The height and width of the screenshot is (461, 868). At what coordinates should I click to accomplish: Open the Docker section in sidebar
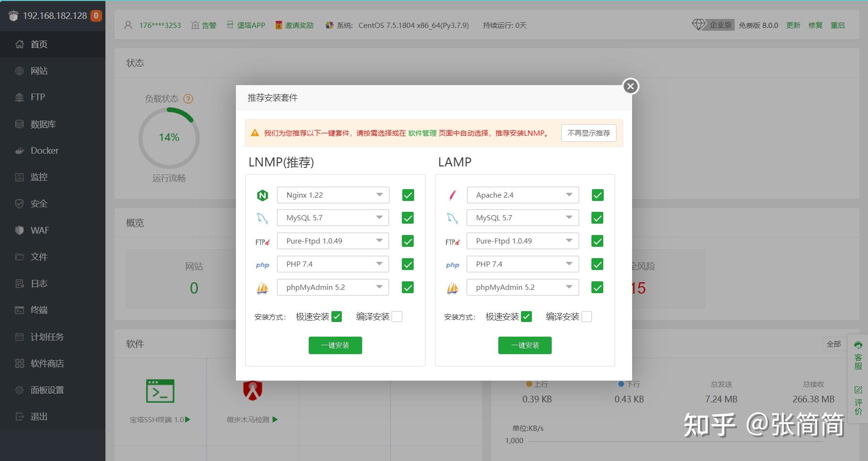pos(44,150)
